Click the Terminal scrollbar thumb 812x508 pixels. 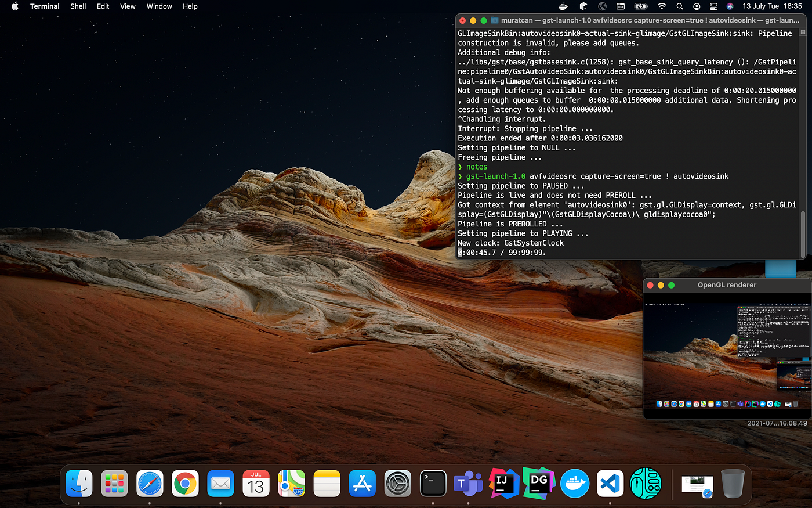(x=803, y=234)
